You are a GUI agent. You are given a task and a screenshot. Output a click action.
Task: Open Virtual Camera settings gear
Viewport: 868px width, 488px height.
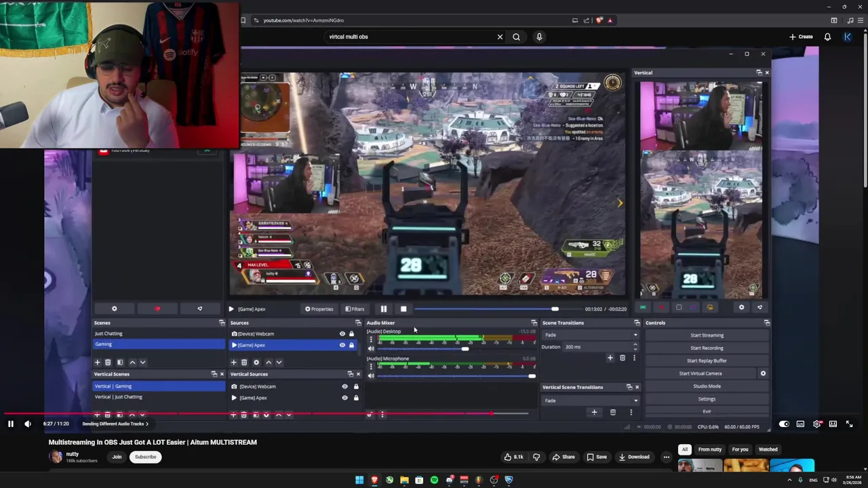[x=763, y=373]
